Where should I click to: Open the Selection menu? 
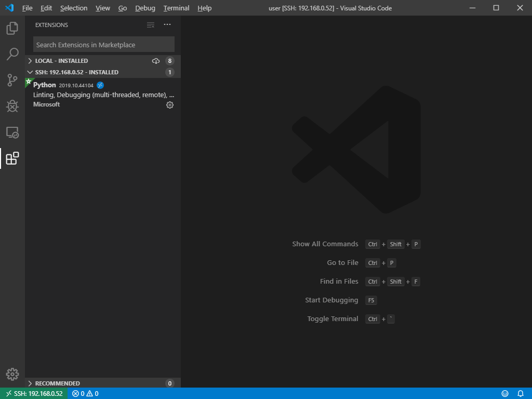(74, 8)
